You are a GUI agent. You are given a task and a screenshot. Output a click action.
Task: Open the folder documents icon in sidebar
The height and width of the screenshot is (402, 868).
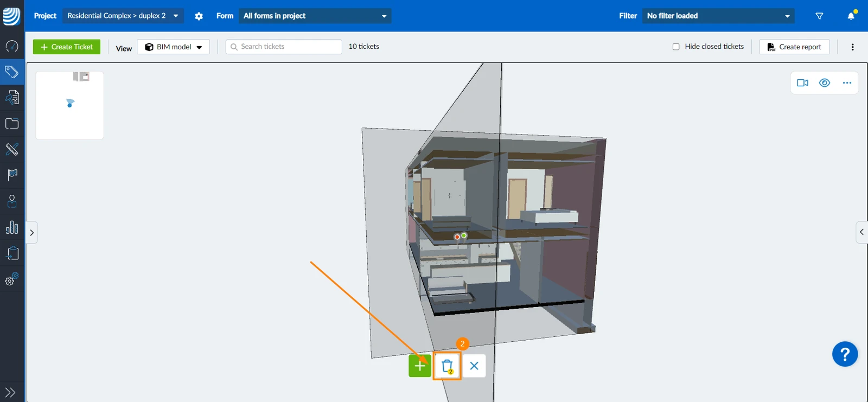coord(12,124)
